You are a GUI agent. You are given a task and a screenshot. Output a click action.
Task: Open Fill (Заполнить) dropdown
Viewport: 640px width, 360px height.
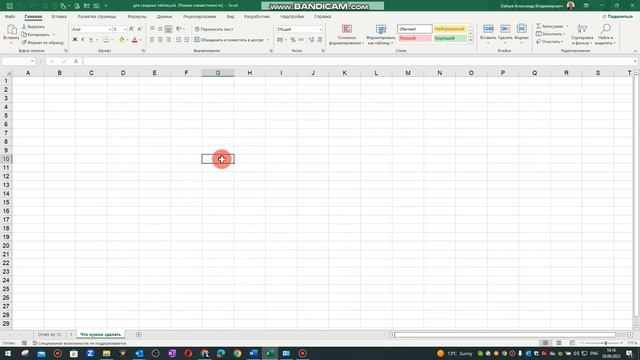[551, 34]
